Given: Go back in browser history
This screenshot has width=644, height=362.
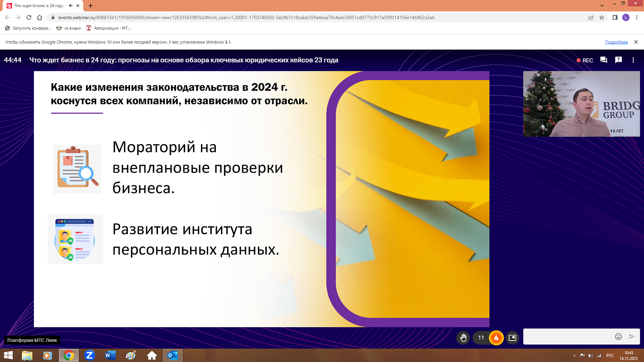Looking at the screenshot, I should click(x=7, y=18).
